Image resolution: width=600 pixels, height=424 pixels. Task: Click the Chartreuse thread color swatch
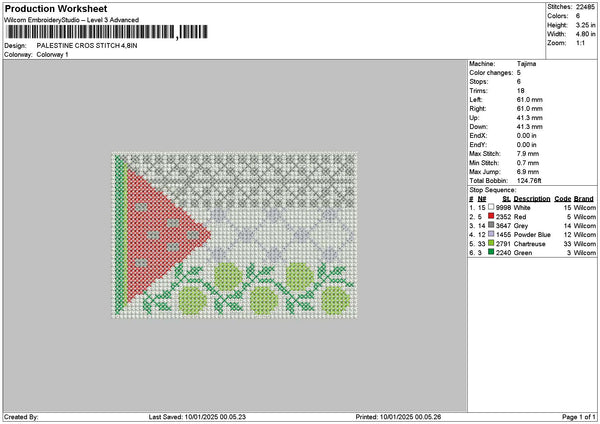click(x=491, y=243)
